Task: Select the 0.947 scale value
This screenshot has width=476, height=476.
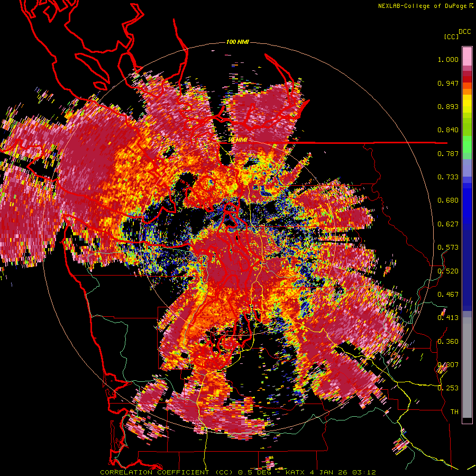Action: (x=448, y=83)
